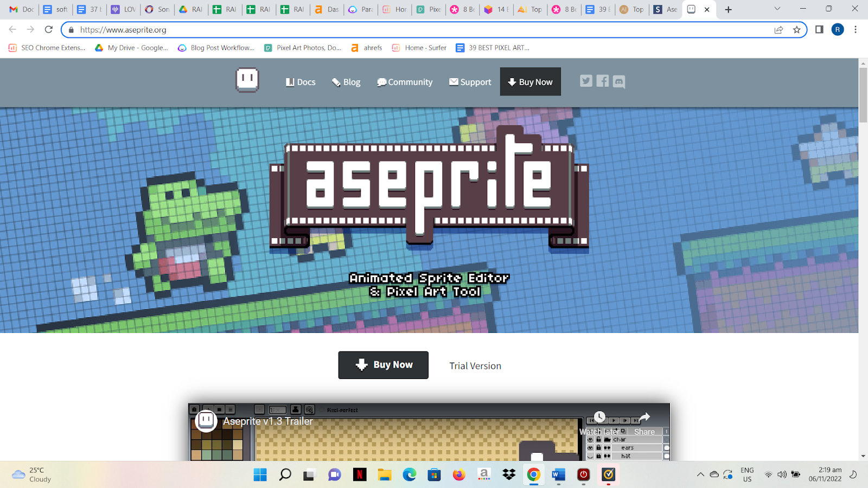Launch Netflix from the taskbar
This screenshot has height=488, width=868.
click(x=359, y=475)
